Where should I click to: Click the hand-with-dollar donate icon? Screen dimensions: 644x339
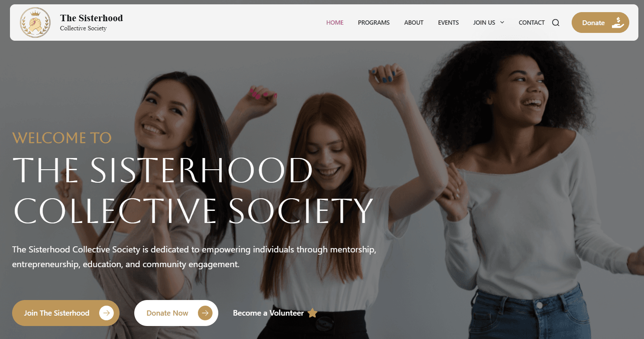[618, 23]
